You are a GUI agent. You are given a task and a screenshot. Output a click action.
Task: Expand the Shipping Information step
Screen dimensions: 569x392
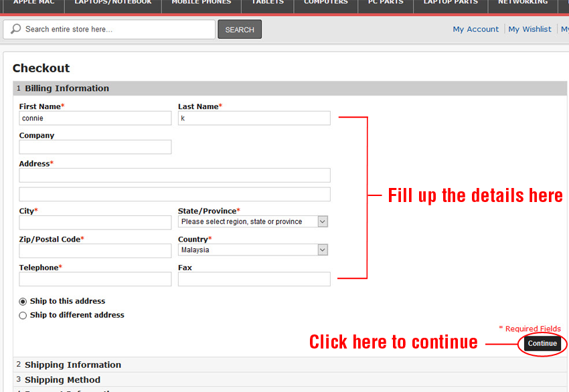(290, 365)
